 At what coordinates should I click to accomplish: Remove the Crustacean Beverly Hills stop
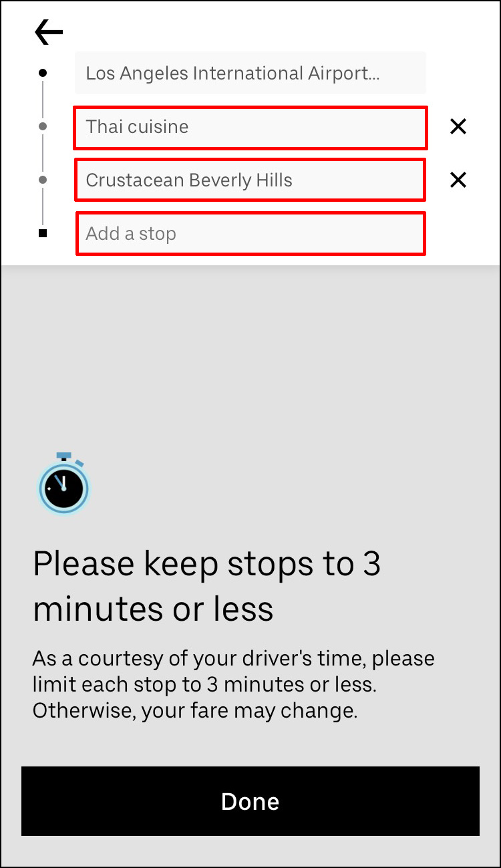[458, 180]
